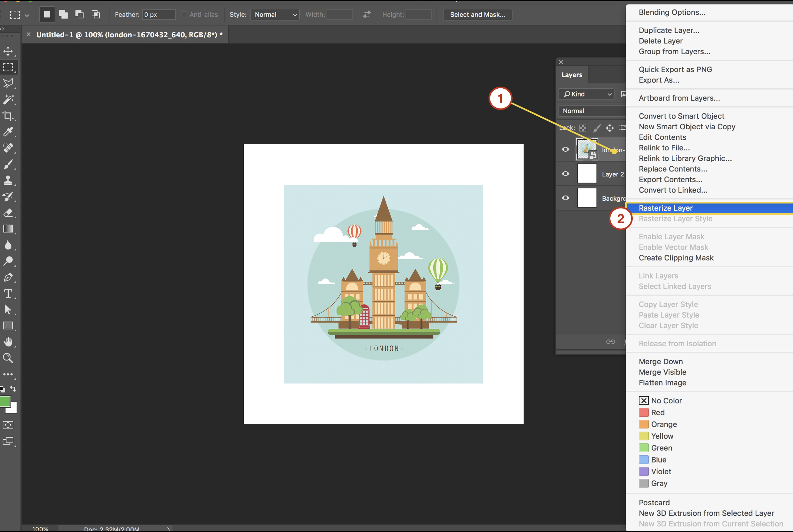The height and width of the screenshot is (532, 793).
Task: Select the Crop tool
Action: click(x=8, y=116)
